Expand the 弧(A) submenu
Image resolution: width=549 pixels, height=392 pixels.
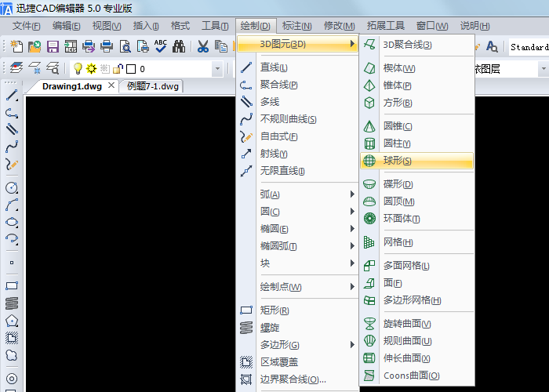click(307, 194)
